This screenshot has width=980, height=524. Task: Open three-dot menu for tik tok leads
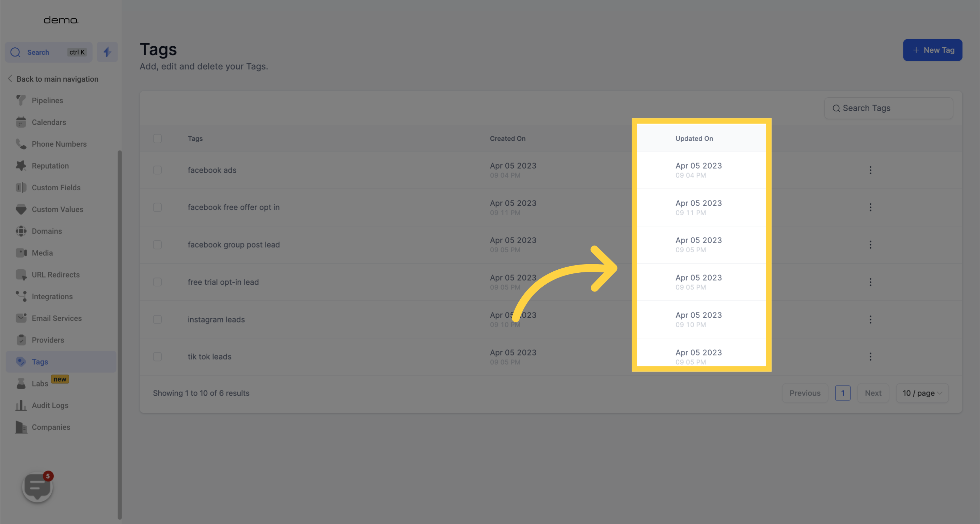(870, 357)
